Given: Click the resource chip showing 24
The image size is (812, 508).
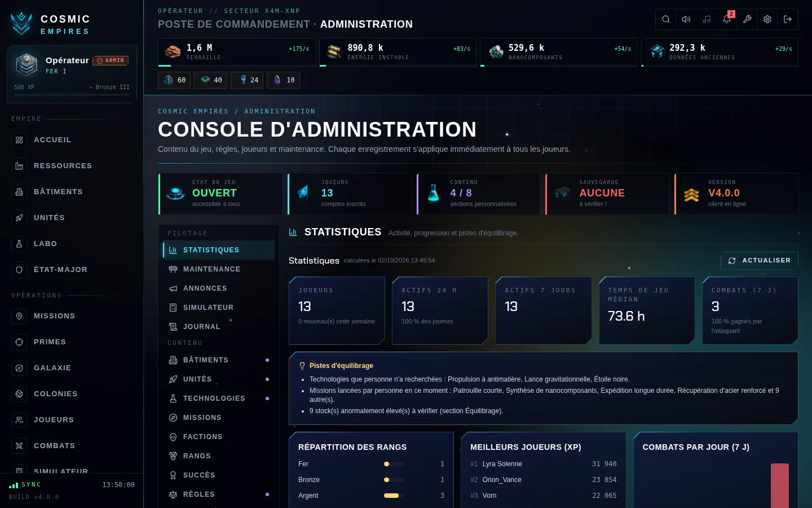Looking at the screenshot, I should (247, 80).
